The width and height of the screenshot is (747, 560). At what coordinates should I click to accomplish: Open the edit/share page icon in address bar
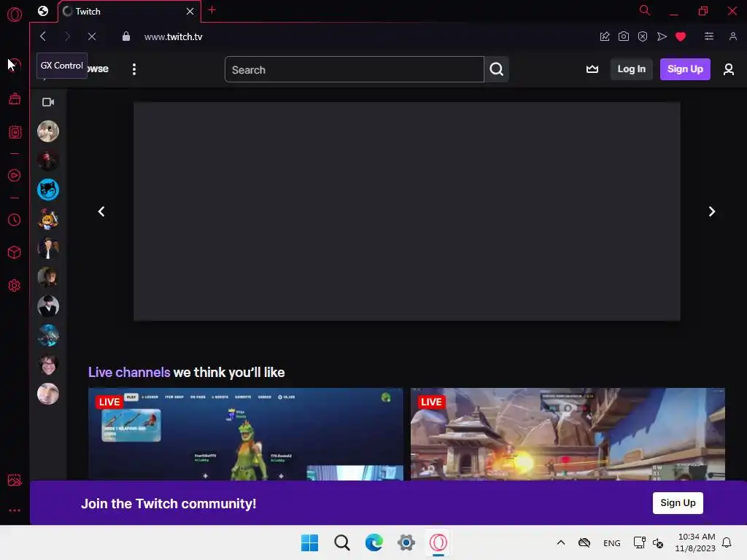click(605, 36)
